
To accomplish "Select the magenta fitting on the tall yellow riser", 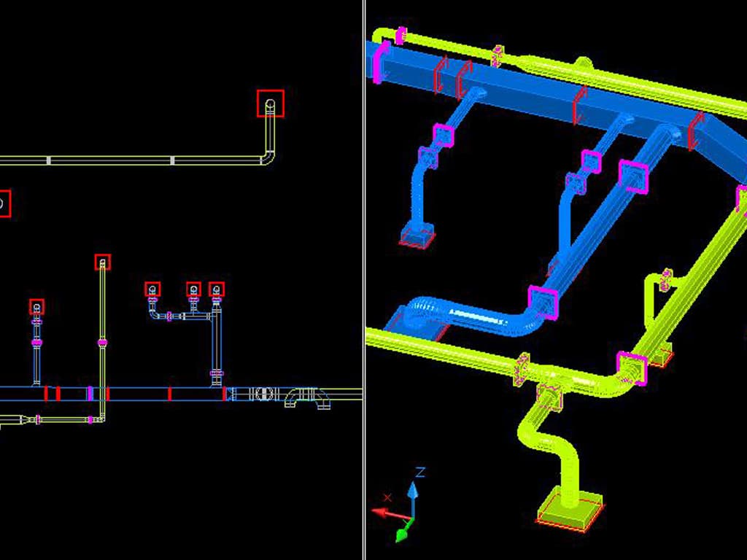I will point(103,341).
